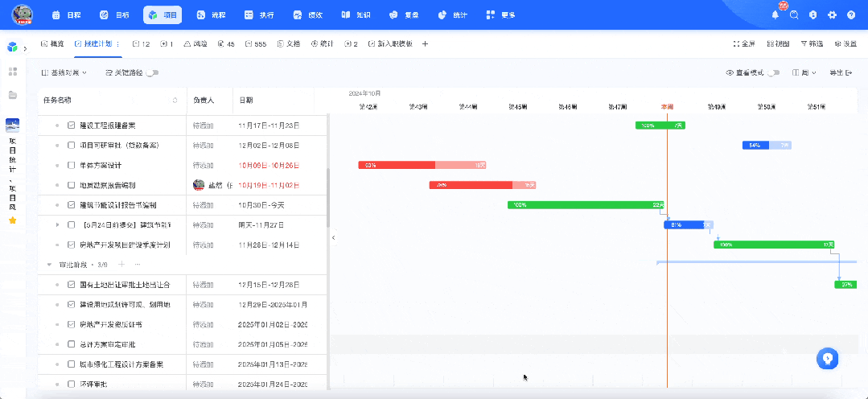Select the 项目 module in top navigation
Screen dimensions: 868x399
coord(162,15)
